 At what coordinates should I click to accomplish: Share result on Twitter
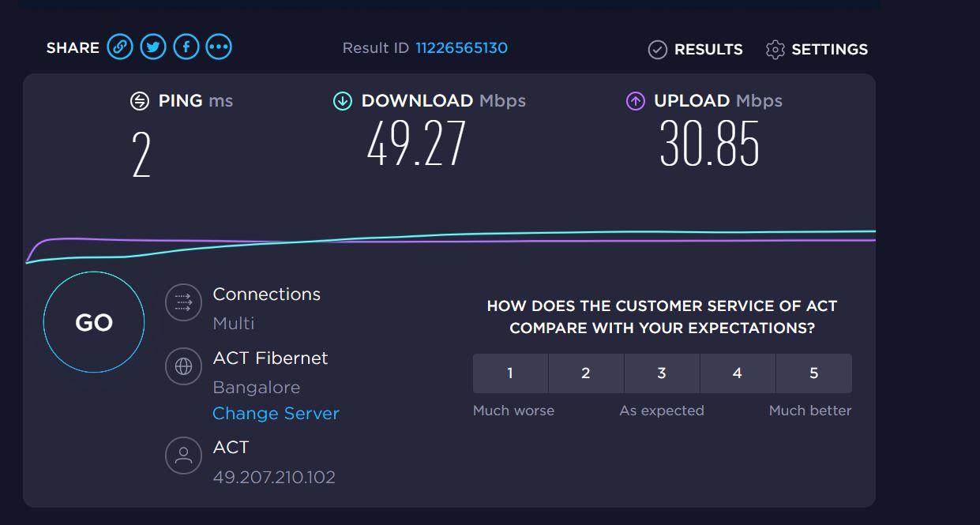point(153,47)
